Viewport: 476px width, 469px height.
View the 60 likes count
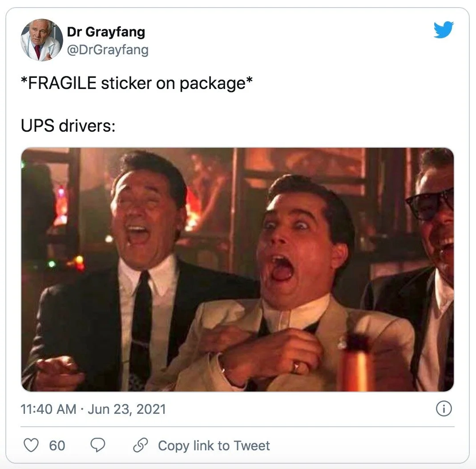tap(57, 445)
